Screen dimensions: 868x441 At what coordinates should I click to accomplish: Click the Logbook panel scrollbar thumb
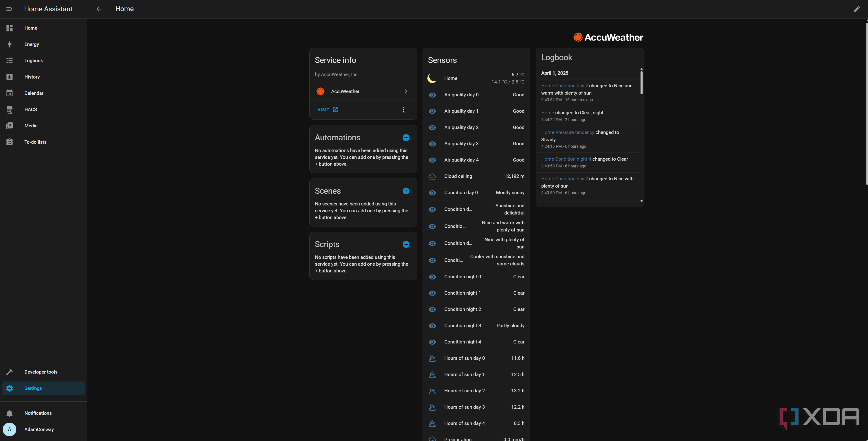pos(641,83)
